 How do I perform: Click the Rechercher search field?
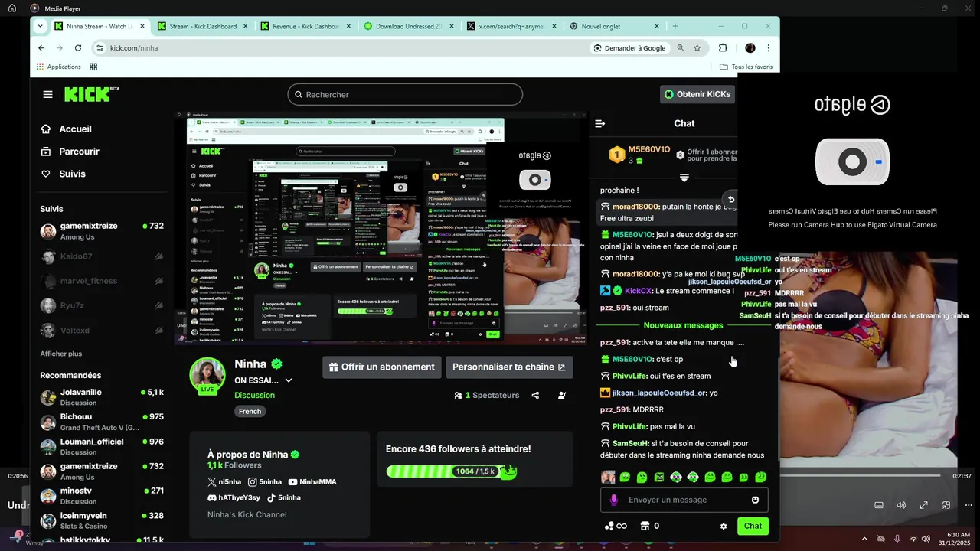[x=405, y=94]
